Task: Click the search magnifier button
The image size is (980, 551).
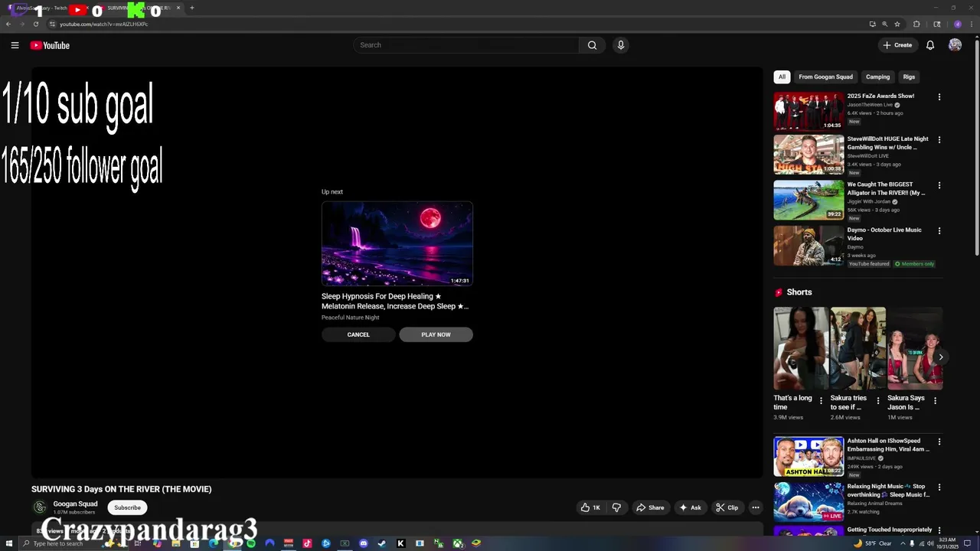Action: coord(592,45)
